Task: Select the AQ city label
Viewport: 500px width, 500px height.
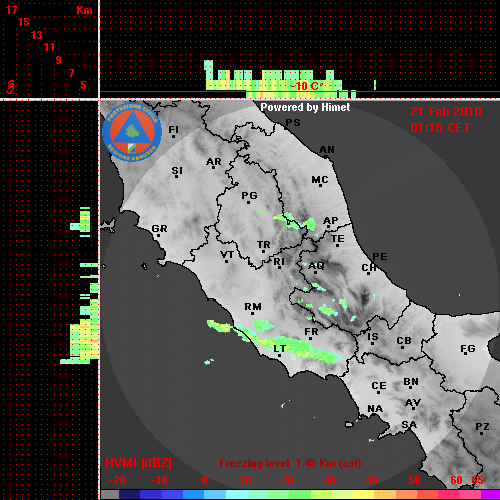Action: pyautogui.click(x=316, y=266)
